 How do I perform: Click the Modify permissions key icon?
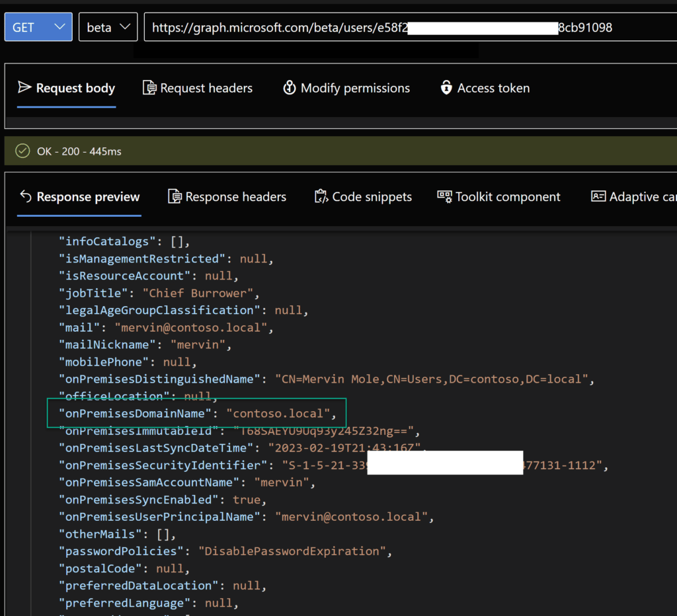click(x=290, y=87)
